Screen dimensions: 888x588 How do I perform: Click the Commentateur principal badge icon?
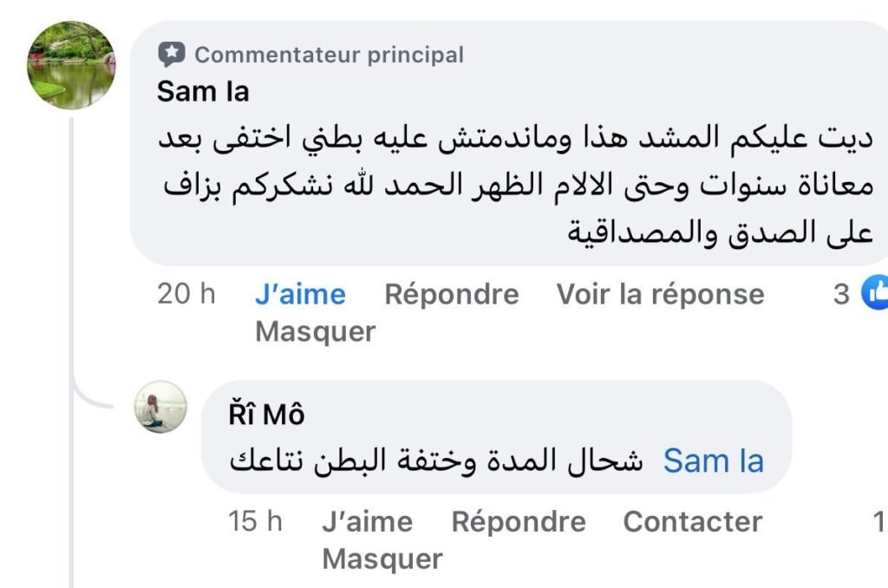(x=172, y=56)
